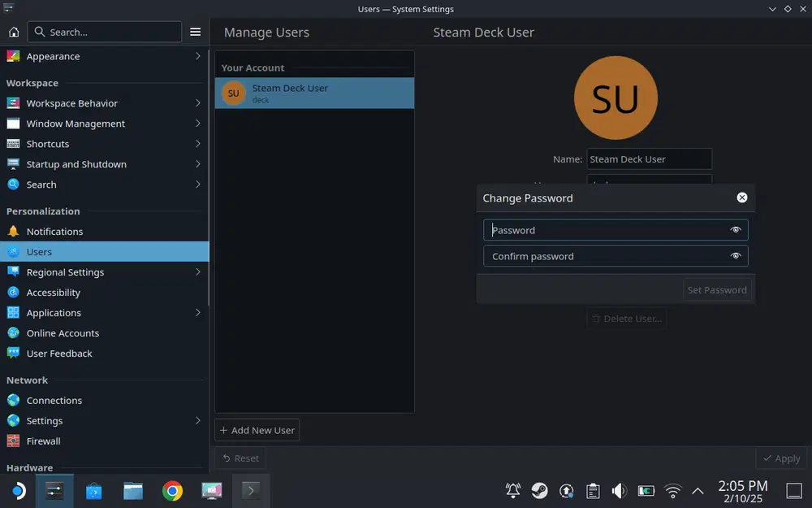
Task: Expand Window Management chevron
Action: [198, 124]
